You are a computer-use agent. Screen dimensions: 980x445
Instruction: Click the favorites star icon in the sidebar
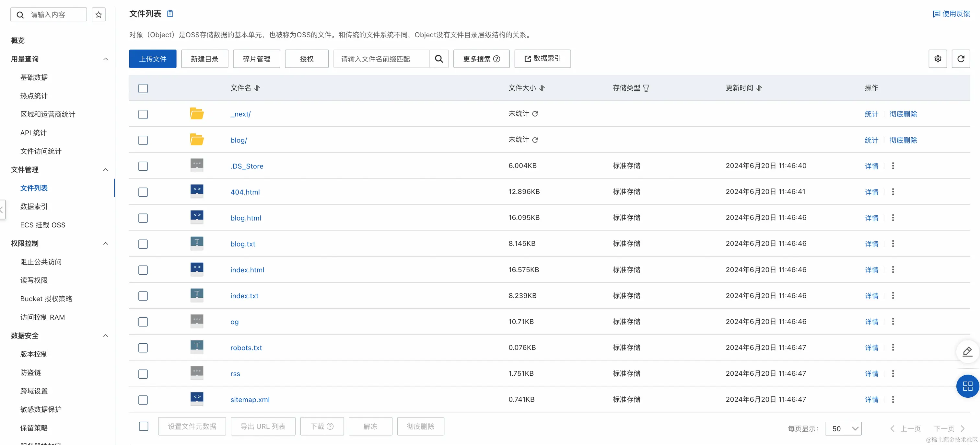(x=99, y=15)
